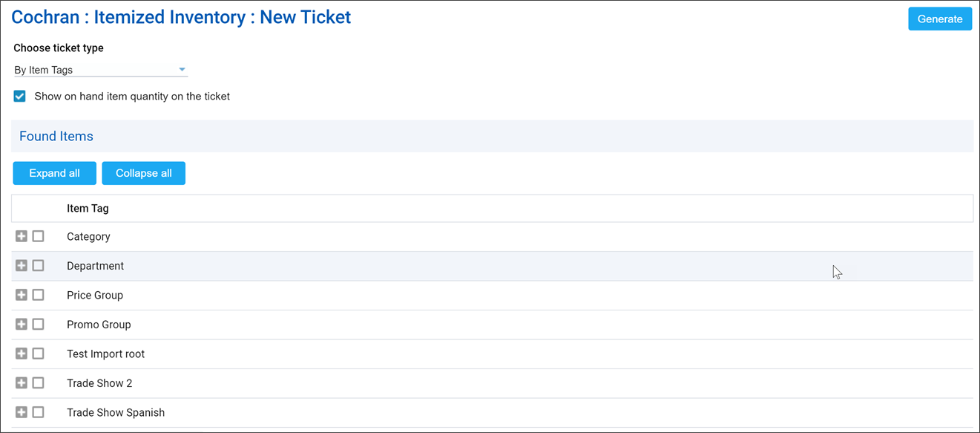Tick the Department item tag checkbox
Screen dimensions: 980x433
[x=39, y=265]
